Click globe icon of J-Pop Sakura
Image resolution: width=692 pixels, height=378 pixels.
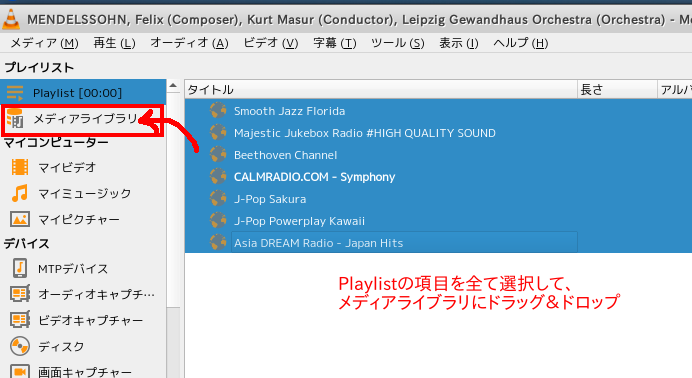[218, 198]
